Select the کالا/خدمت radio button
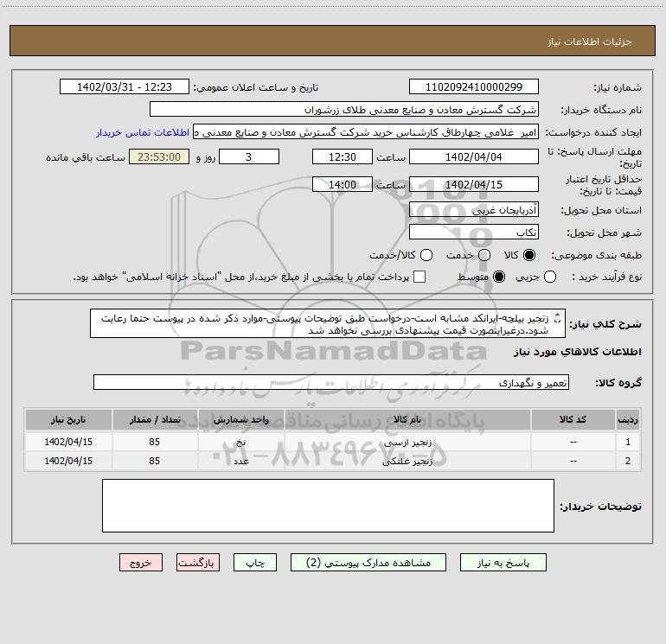 [426, 255]
